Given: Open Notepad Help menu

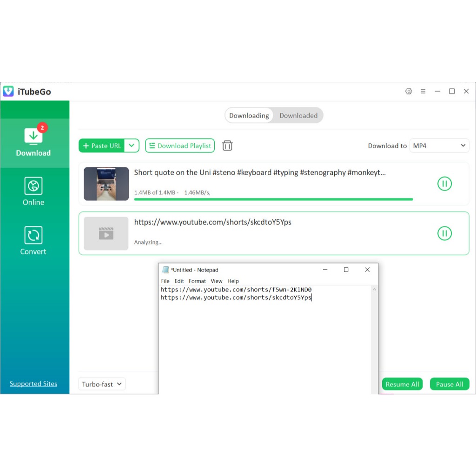Looking at the screenshot, I should (233, 281).
